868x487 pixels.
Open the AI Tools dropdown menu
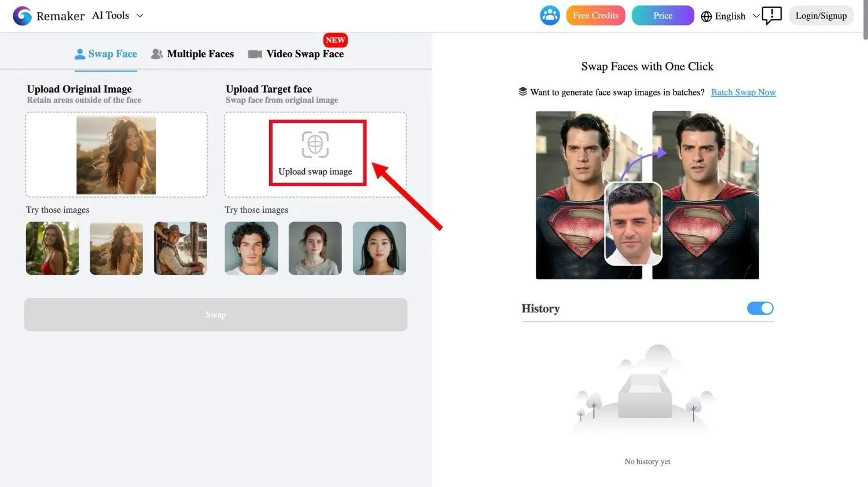tap(117, 16)
